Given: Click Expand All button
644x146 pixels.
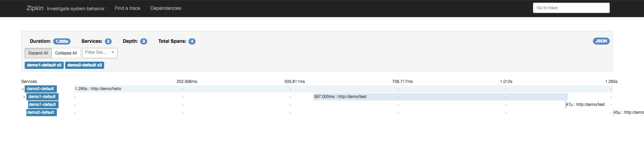Looking at the screenshot, I should pos(38,53).
